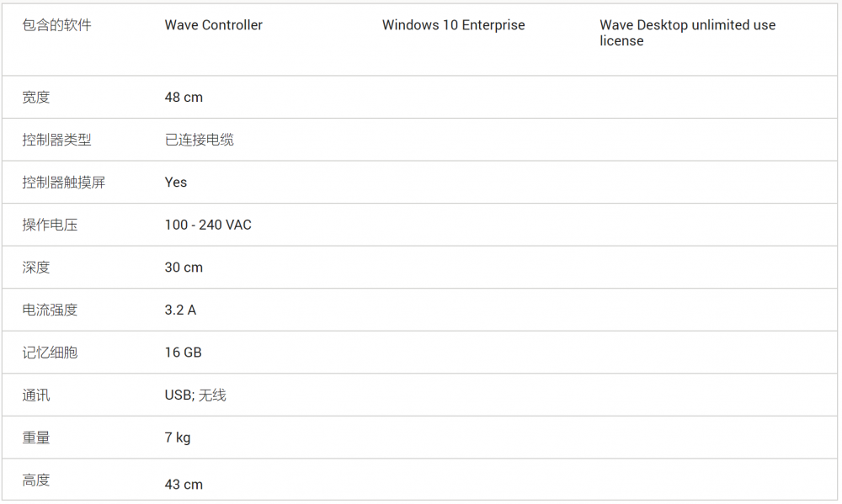This screenshot has width=842, height=504.
Task: Select the "3.2 A" current value
Action: point(180,310)
